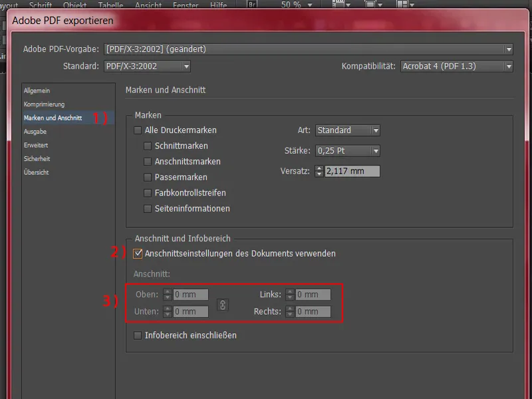Screen dimensions: 532x399
Task: Click the Unten stepper arrows
Action: click(168, 311)
